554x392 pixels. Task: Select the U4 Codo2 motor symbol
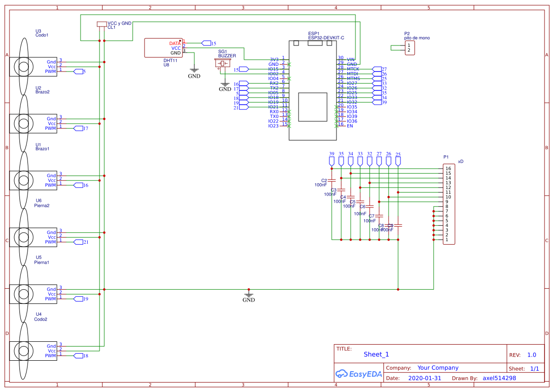[x=33, y=350]
